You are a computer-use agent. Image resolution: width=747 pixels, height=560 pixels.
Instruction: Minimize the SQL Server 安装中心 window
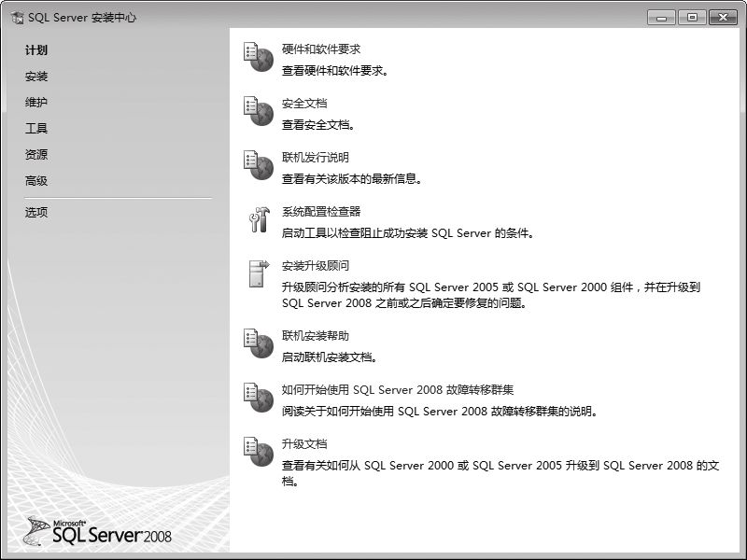[x=661, y=18]
